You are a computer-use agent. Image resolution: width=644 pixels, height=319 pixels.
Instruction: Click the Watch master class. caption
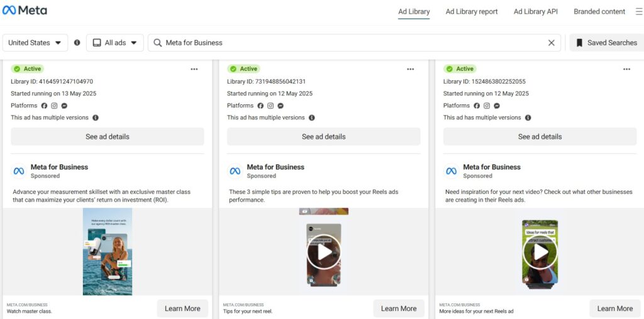pos(30,311)
